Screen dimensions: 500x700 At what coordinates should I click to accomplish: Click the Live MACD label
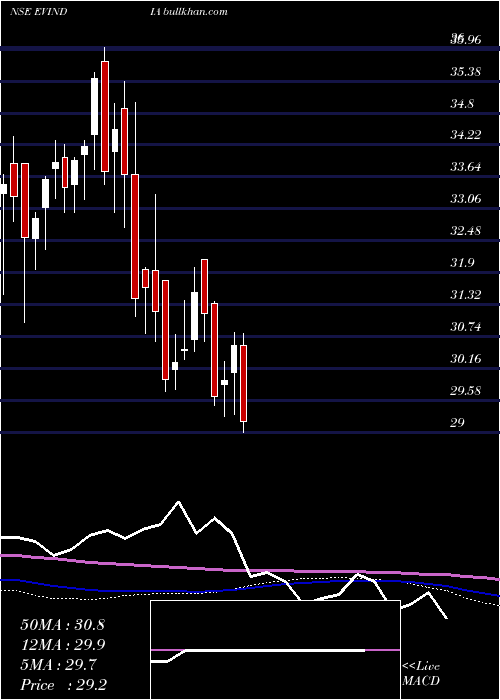421,673
